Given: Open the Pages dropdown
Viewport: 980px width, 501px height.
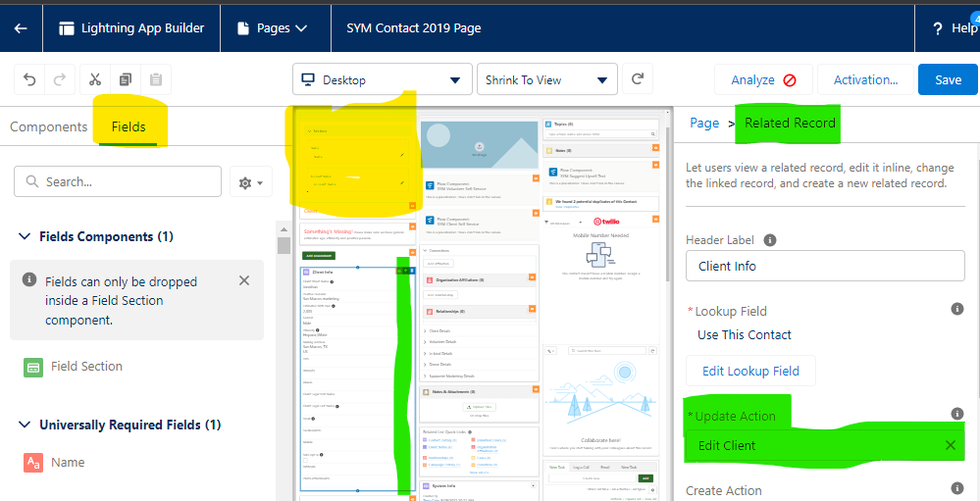Looking at the screenshot, I should click(273, 28).
